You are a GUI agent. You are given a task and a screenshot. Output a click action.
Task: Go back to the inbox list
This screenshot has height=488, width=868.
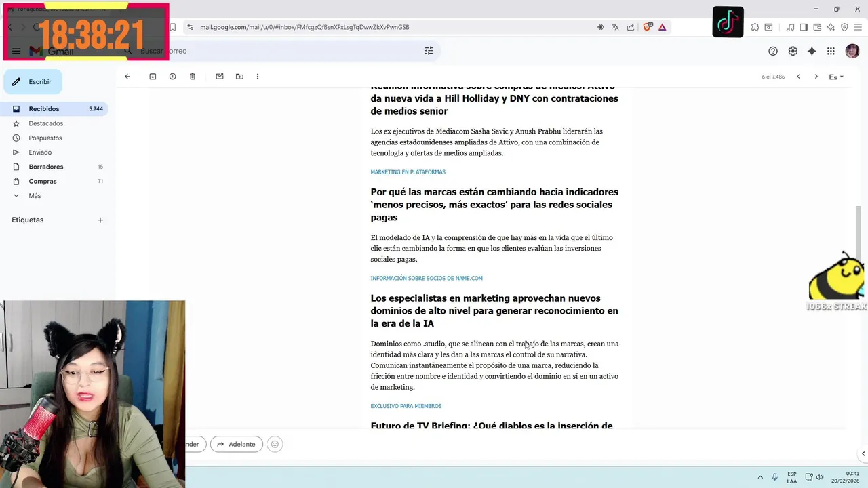tap(127, 77)
